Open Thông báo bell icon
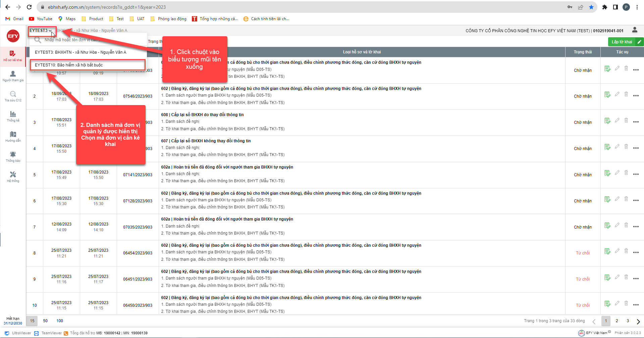This screenshot has width=644, height=338. pyautogui.click(x=13, y=156)
